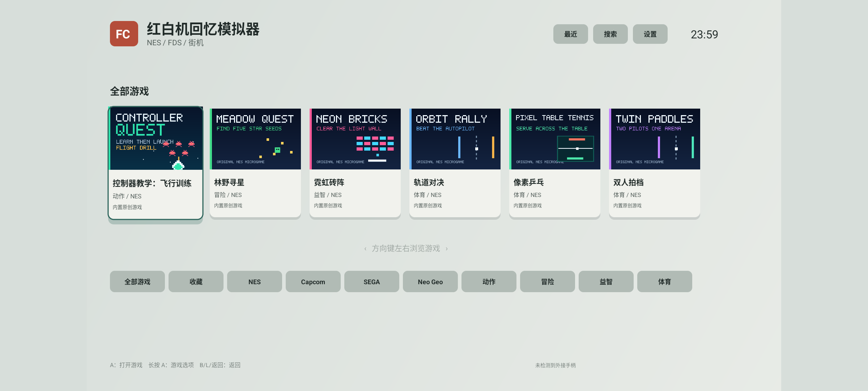
Task: Click the 动作 / NES genre label
Action: [127, 196]
